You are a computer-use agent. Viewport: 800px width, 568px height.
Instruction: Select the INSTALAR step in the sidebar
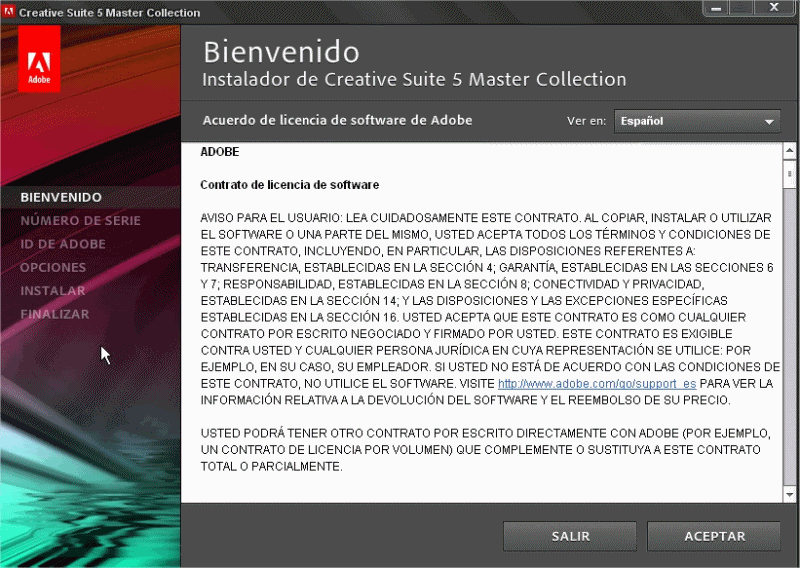pyautogui.click(x=53, y=291)
